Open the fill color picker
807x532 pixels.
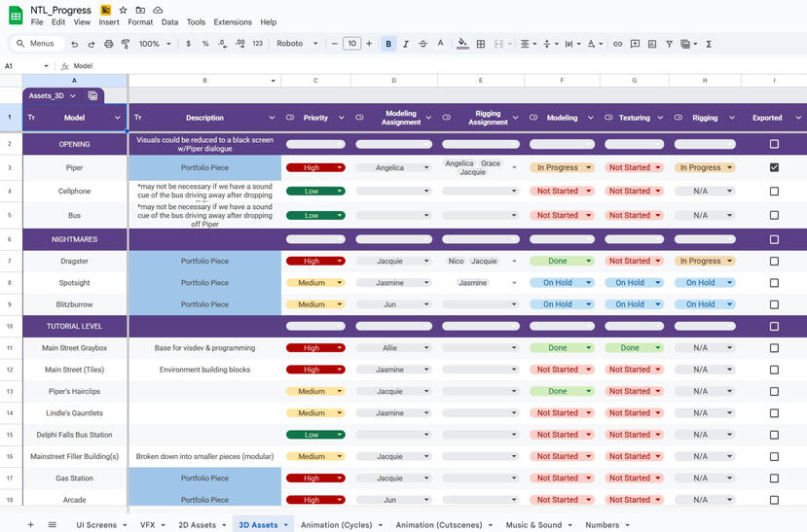pos(462,44)
